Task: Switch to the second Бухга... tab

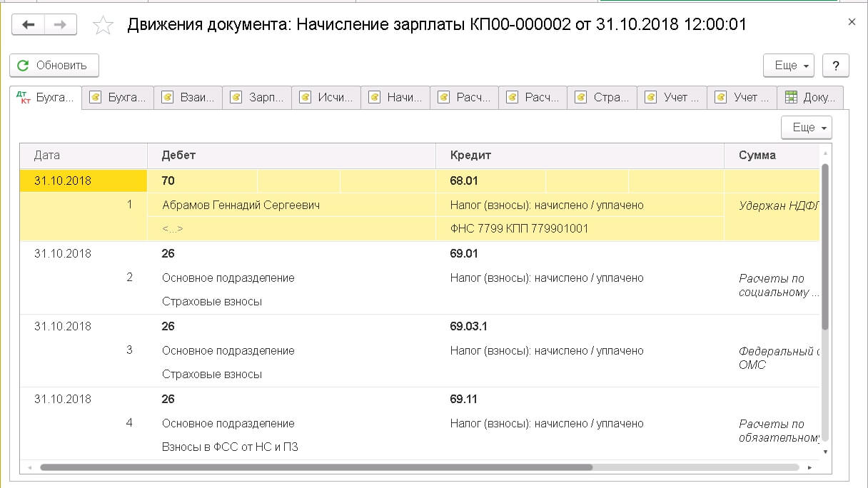Action: [118, 98]
